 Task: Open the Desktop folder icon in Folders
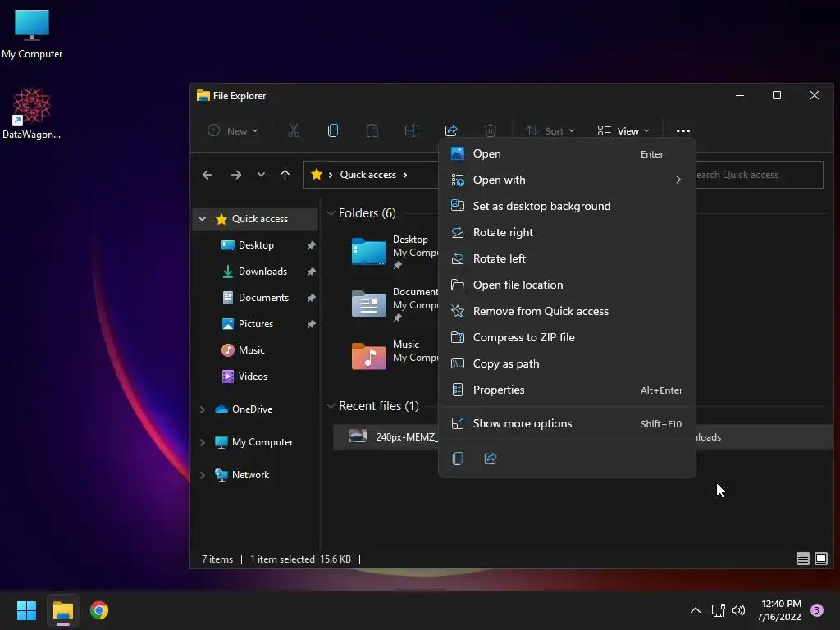pos(368,251)
